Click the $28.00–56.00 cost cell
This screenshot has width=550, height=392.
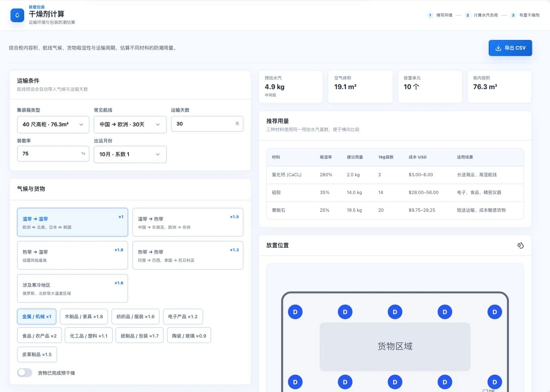[423, 192]
